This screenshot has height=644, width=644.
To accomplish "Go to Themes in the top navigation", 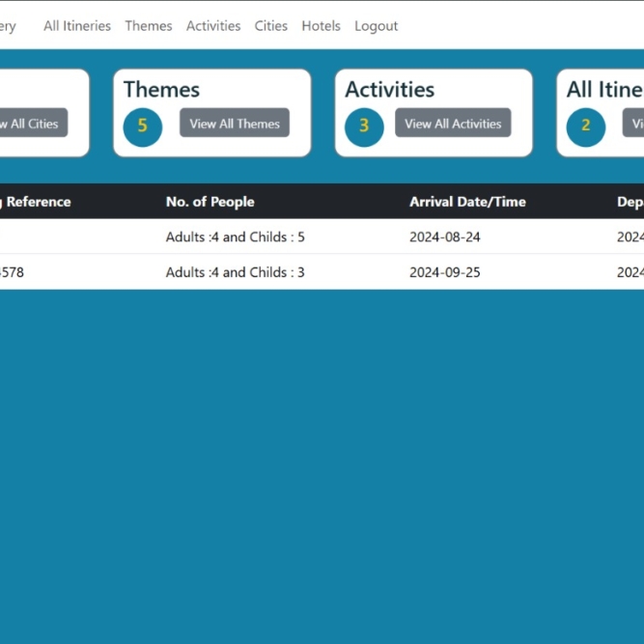I will point(149,26).
